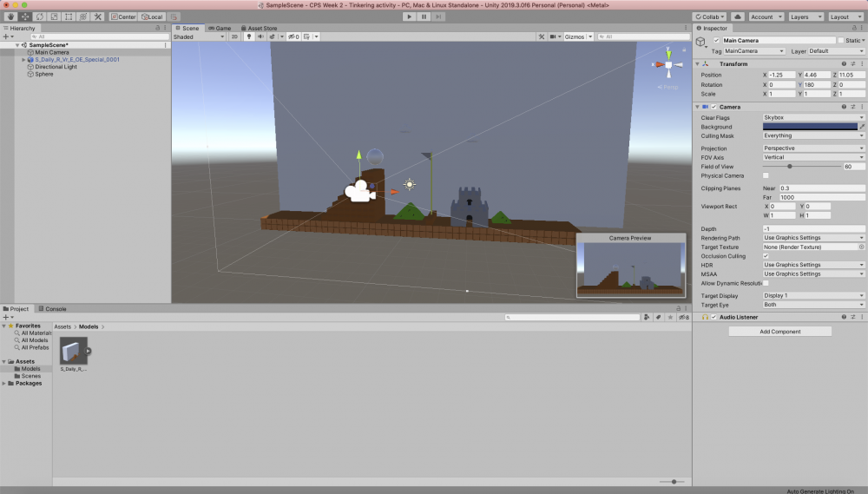Select Directional Light in Hierarchy
The height and width of the screenshot is (494, 868).
[56, 67]
